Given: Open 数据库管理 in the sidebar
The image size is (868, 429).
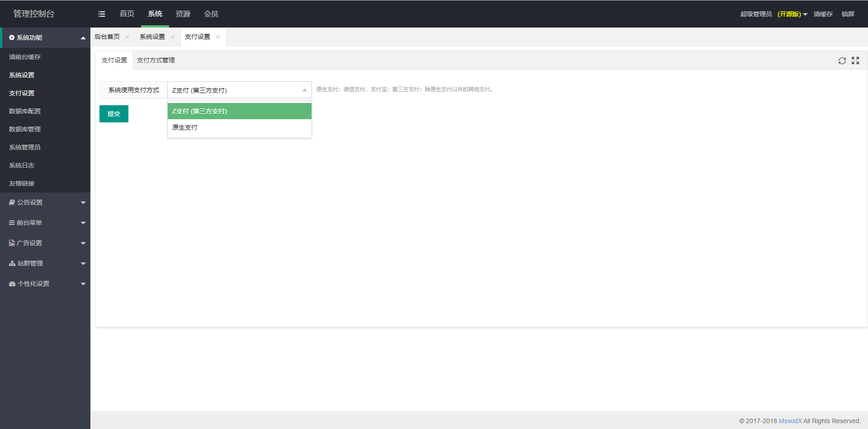Looking at the screenshot, I should [25, 129].
